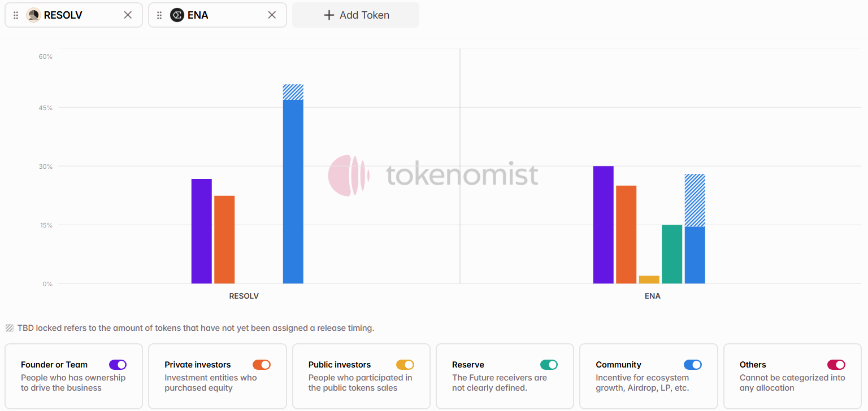868x411 pixels.
Task: Click the Public investors card title
Action: coord(340,365)
